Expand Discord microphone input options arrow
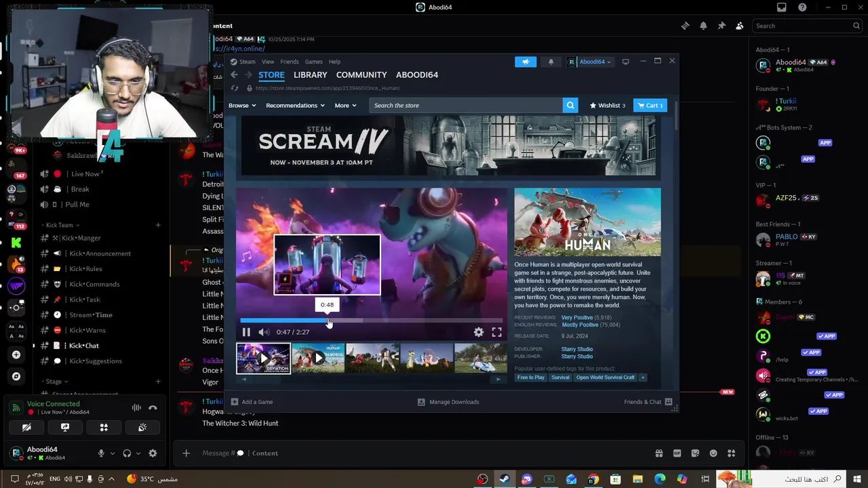Viewport: 868px width, 488px height. (113, 453)
